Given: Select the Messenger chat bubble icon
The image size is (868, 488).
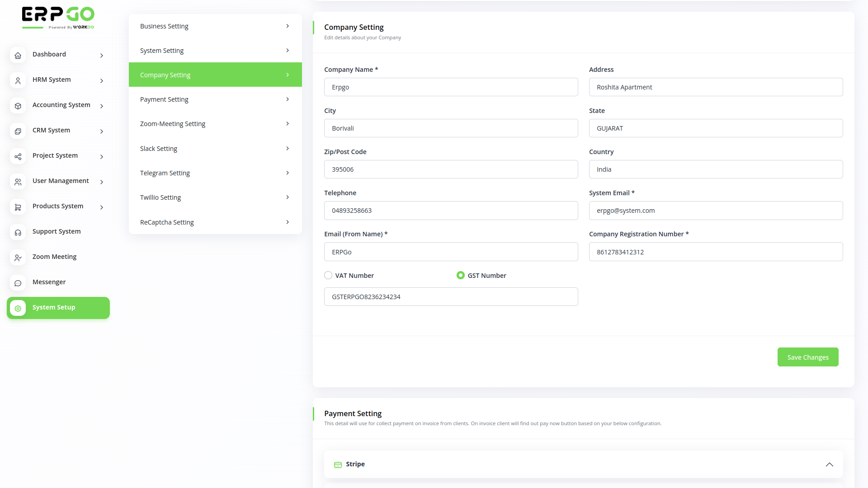Looking at the screenshot, I should 18,283.
